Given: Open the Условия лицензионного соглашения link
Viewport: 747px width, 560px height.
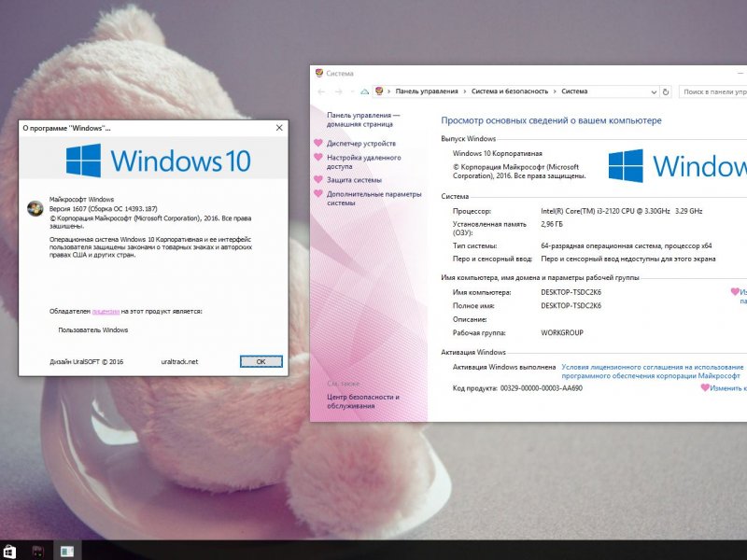Looking at the screenshot, I should [652, 371].
